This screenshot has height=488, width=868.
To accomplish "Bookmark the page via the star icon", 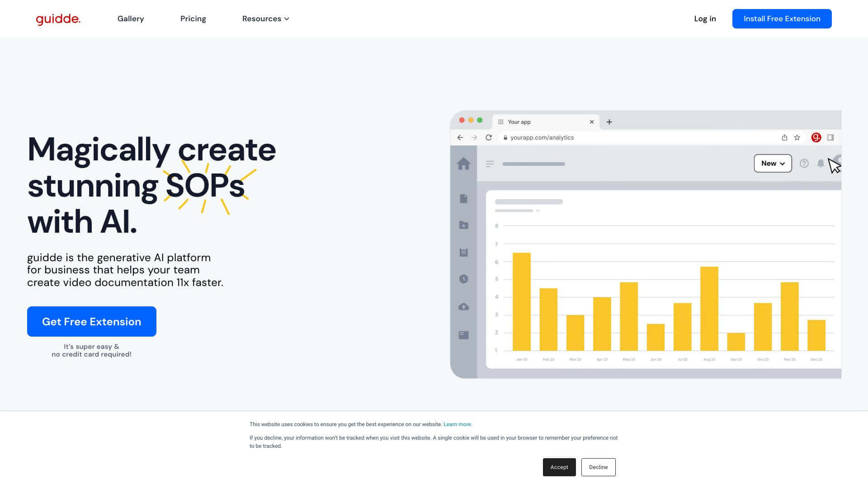I will pos(796,137).
